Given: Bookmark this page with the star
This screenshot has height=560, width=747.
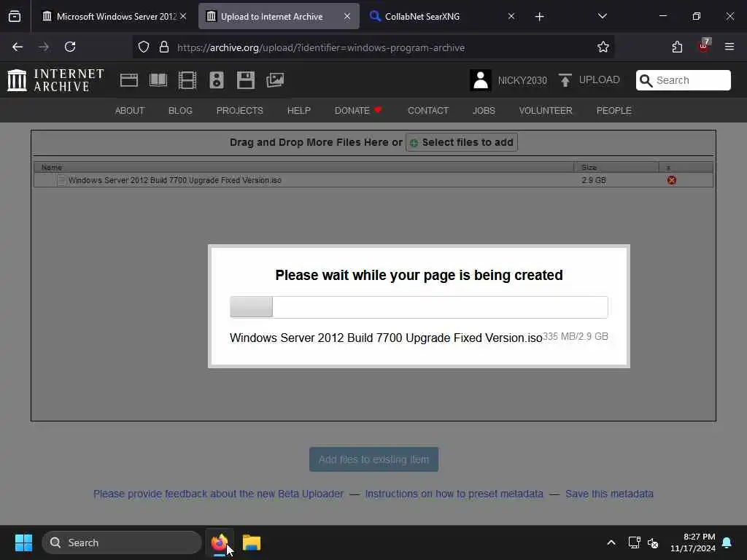Looking at the screenshot, I should point(603,47).
